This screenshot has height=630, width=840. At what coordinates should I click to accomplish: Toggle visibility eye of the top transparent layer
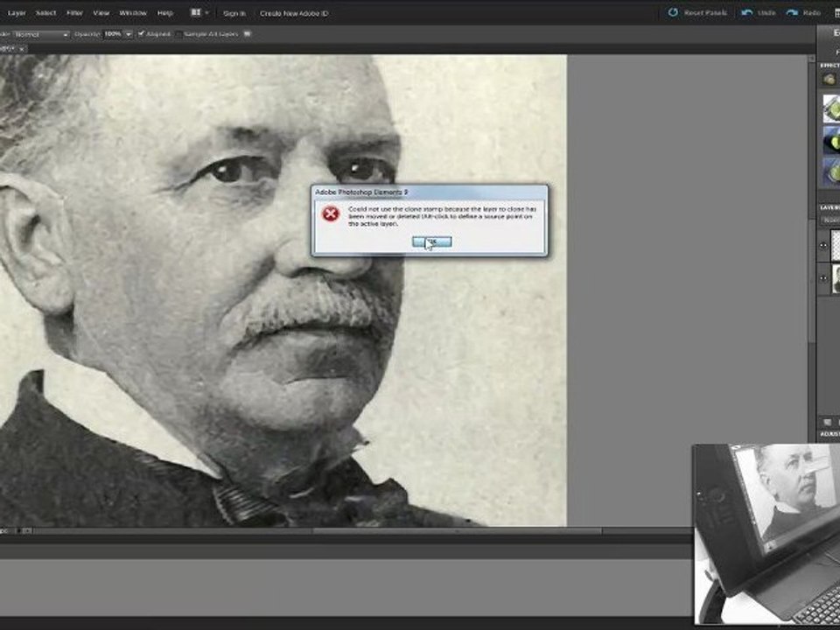(824, 245)
